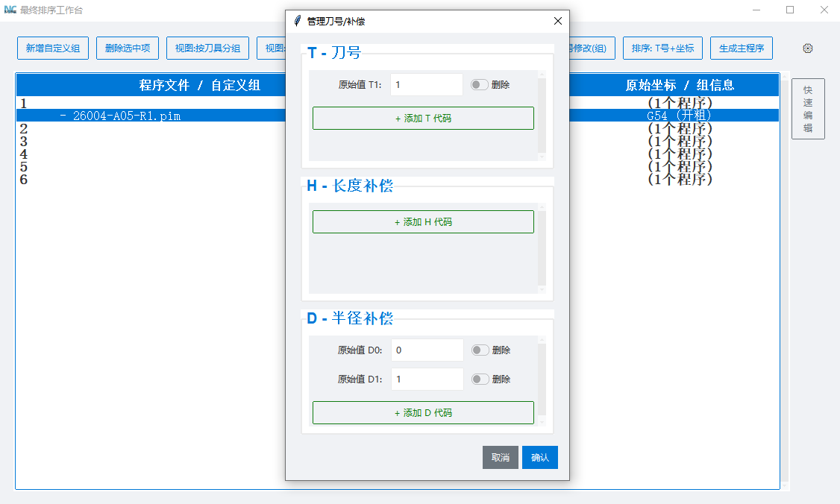Enable the 删除 toggle next to 原始值 D1
Screen dimensions: 840x504
coord(480,379)
